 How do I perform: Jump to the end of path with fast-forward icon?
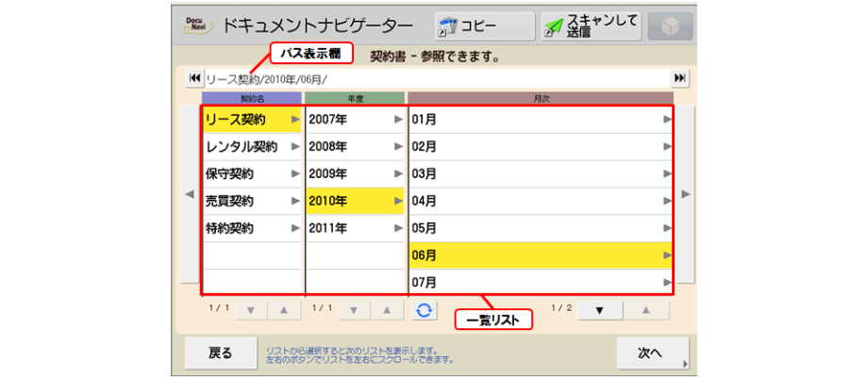pos(679,78)
